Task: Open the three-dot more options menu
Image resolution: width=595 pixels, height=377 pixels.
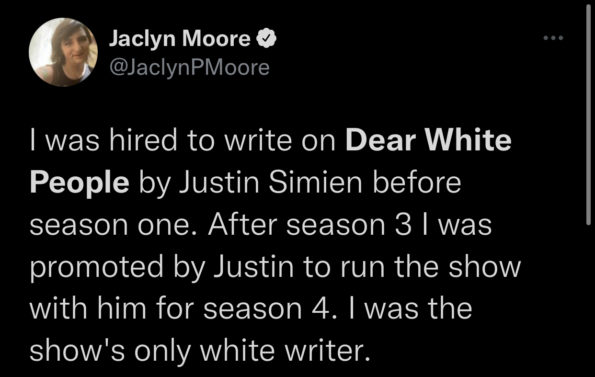Action: [x=553, y=38]
